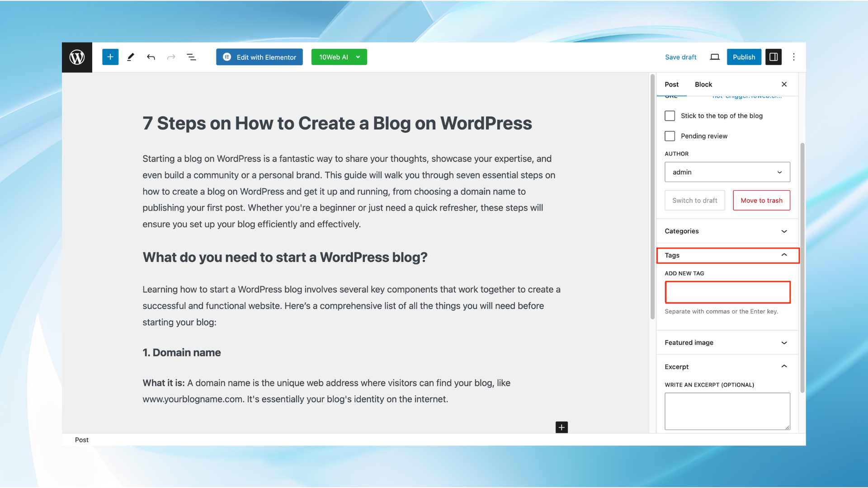Open the block inserter plus button

click(110, 57)
